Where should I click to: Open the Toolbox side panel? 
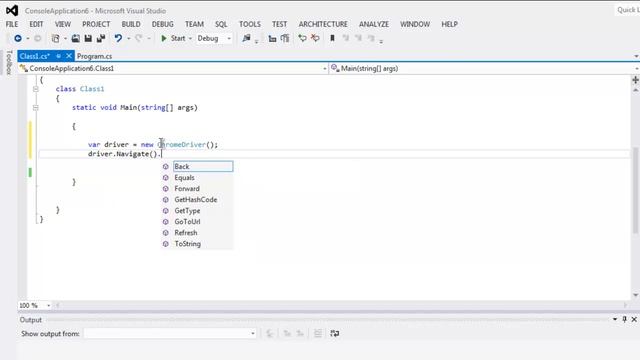tap(9, 62)
